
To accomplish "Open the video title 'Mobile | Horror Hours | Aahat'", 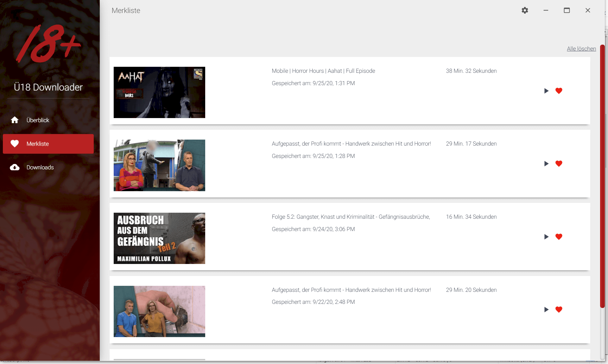I will click(323, 71).
